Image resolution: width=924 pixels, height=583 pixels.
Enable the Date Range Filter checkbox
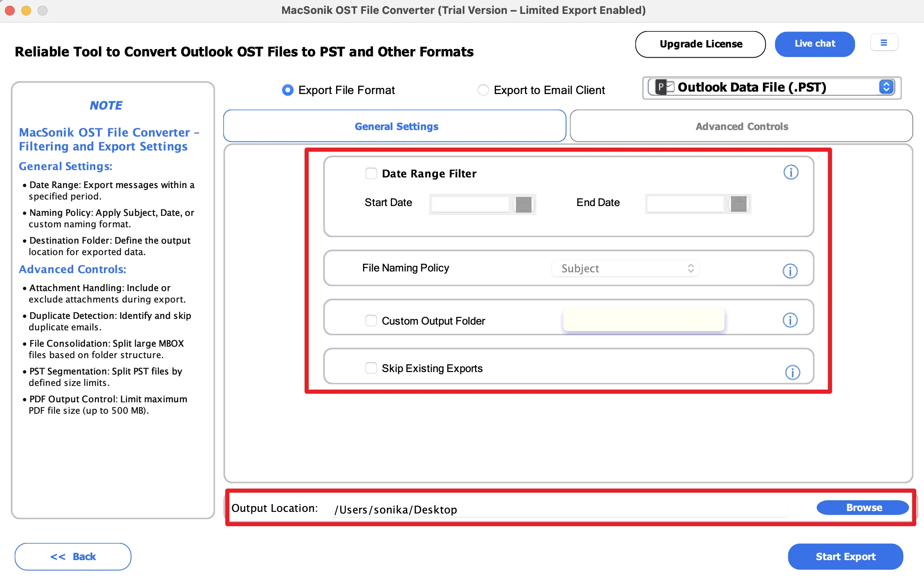(x=371, y=173)
